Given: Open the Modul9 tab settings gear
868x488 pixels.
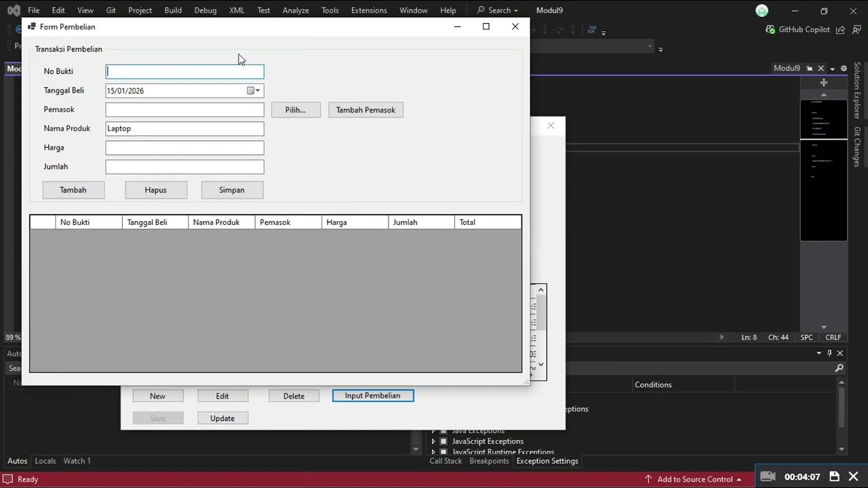Looking at the screenshot, I should (844, 68).
